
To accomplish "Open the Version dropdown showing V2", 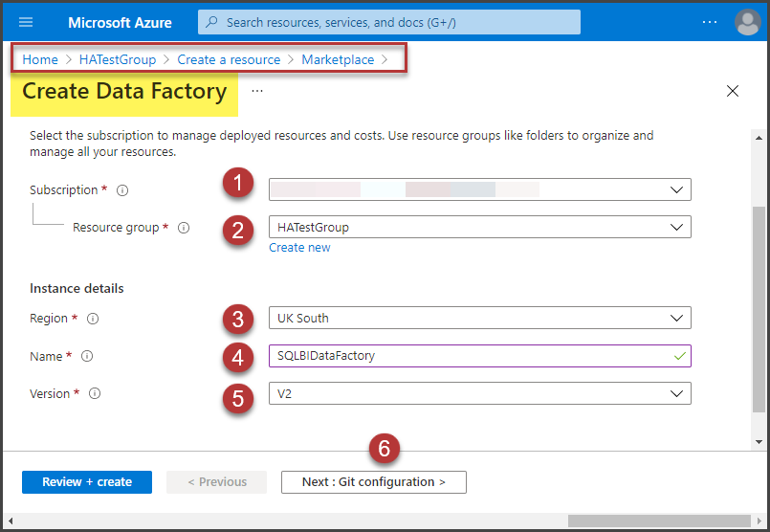I will 480,393.
